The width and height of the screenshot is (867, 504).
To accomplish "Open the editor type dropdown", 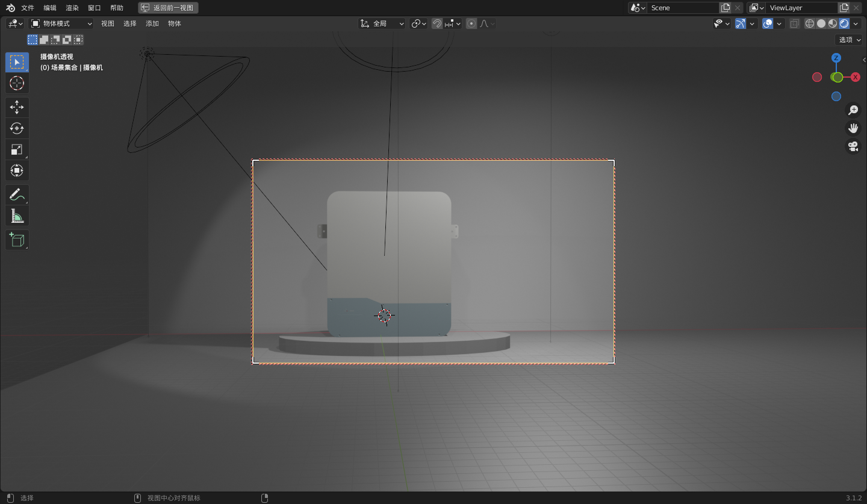I will click(16, 23).
